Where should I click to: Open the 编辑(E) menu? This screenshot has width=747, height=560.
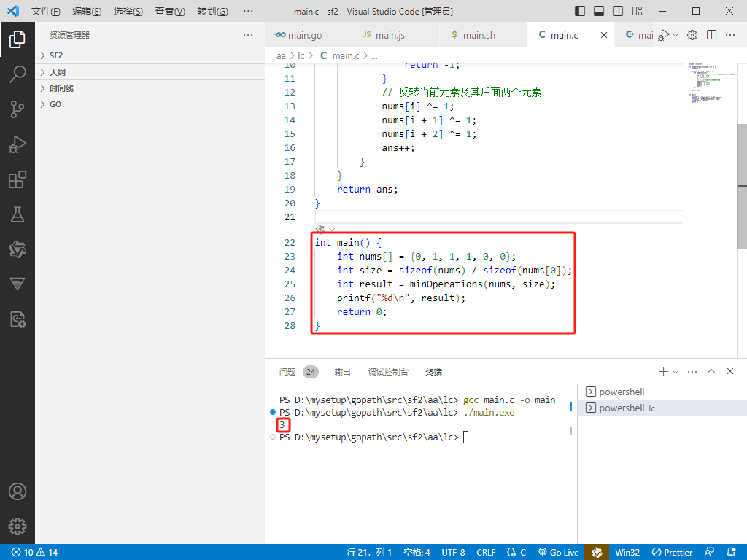87,11
